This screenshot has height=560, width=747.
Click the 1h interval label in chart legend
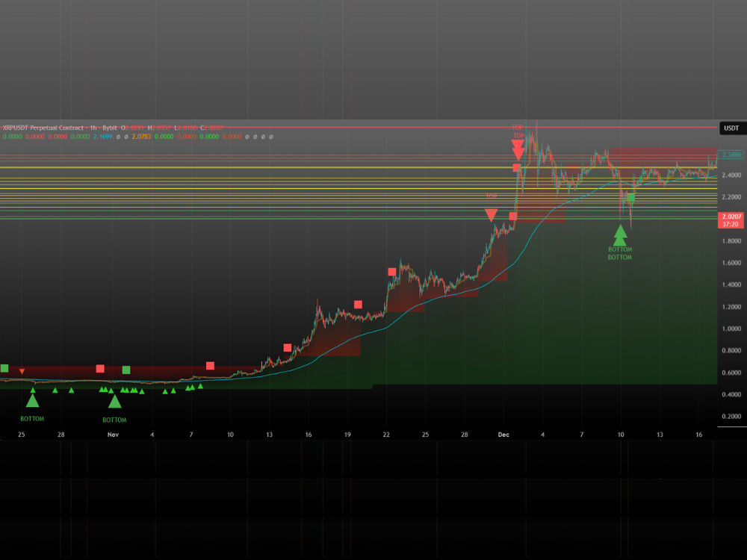(93, 128)
